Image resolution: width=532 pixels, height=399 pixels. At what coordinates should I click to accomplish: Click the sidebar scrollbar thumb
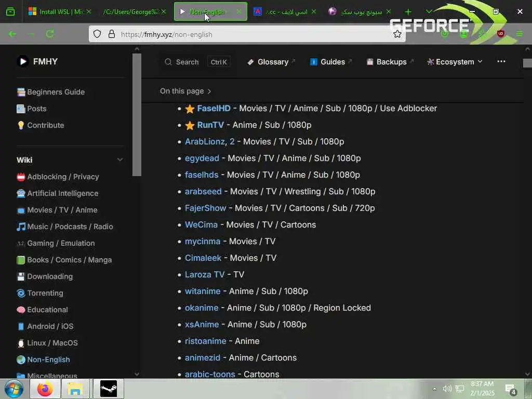(x=137, y=115)
